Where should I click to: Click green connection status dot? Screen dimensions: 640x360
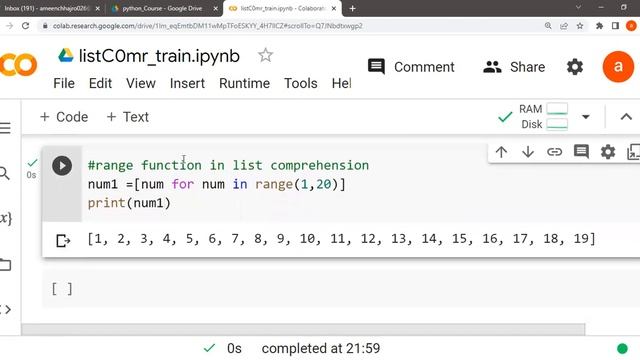coord(622,349)
